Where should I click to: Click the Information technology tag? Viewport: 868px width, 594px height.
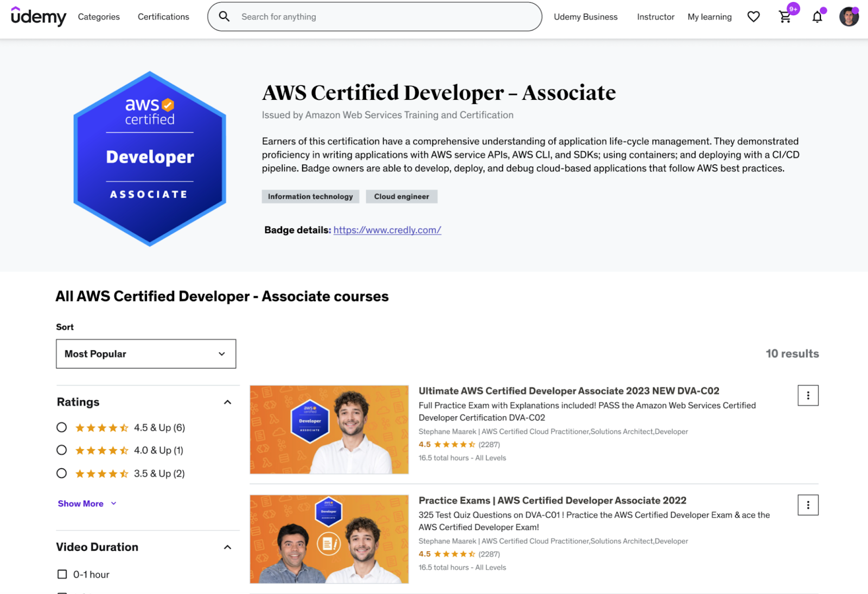click(310, 196)
